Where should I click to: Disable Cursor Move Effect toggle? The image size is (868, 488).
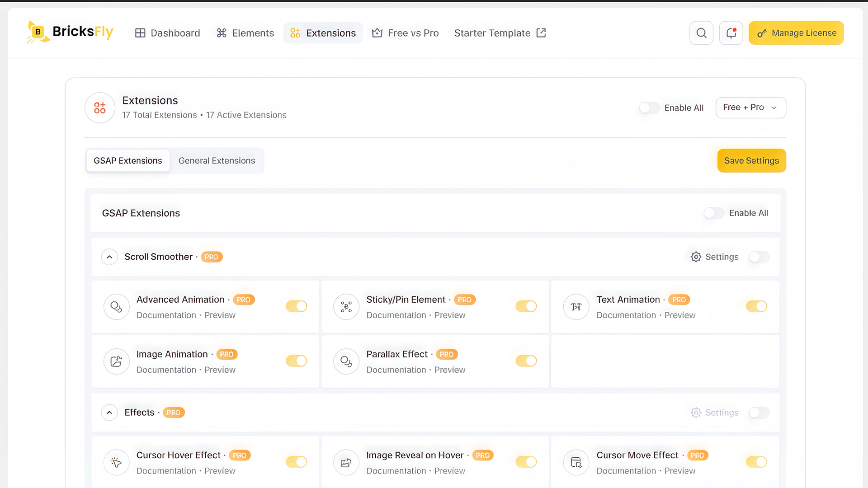(757, 462)
